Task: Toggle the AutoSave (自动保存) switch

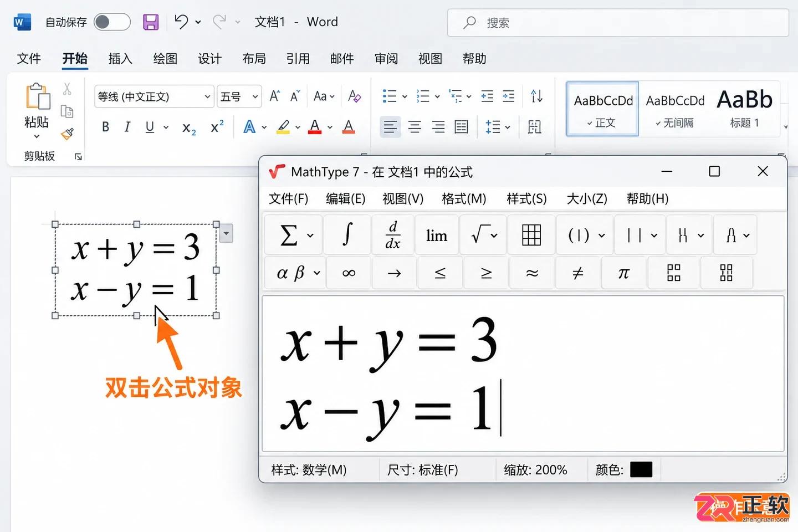Action: coord(112,22)
